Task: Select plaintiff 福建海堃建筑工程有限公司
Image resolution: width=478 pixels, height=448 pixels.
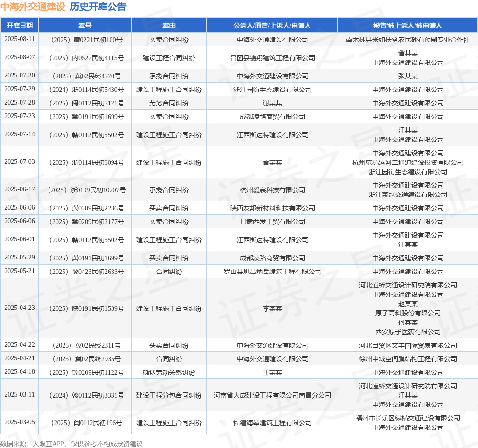Action: (x=273, y=423)
